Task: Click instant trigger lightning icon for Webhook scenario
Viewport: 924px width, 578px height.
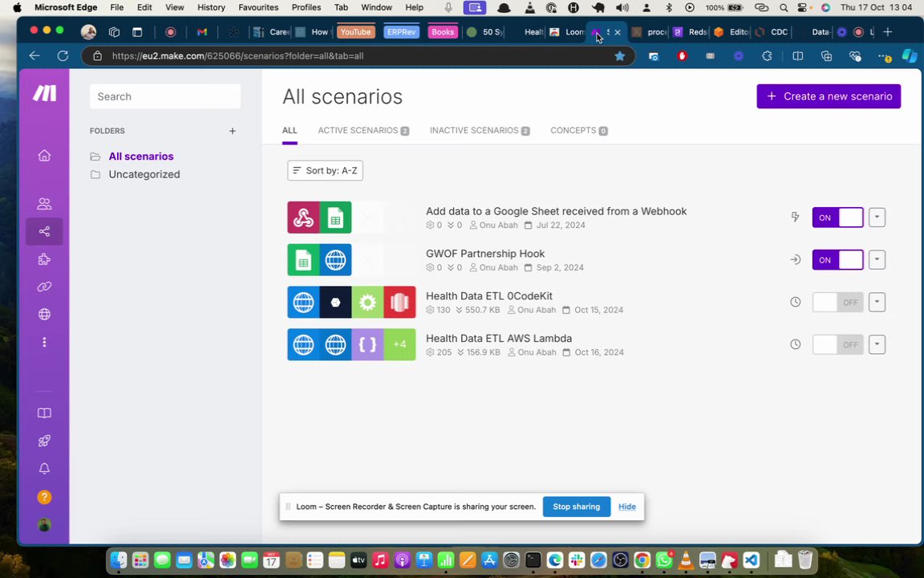Action: 796,217
